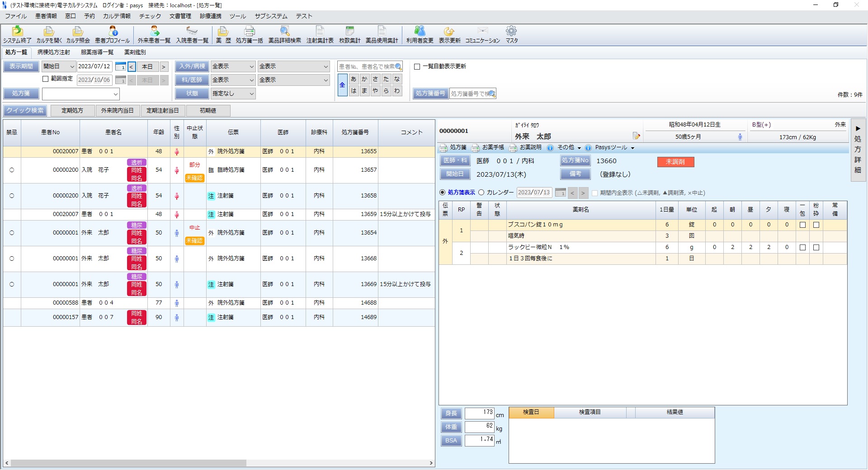Open the 診療連携 menu
The width and height of the screenshot is (868, 470).
coord(210,16)
